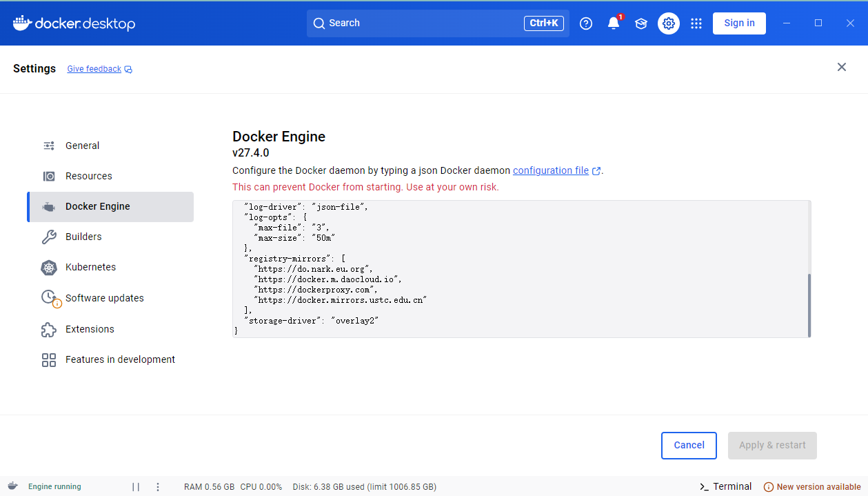
Task: Open the Give feedback link
Action: (94, 69)
